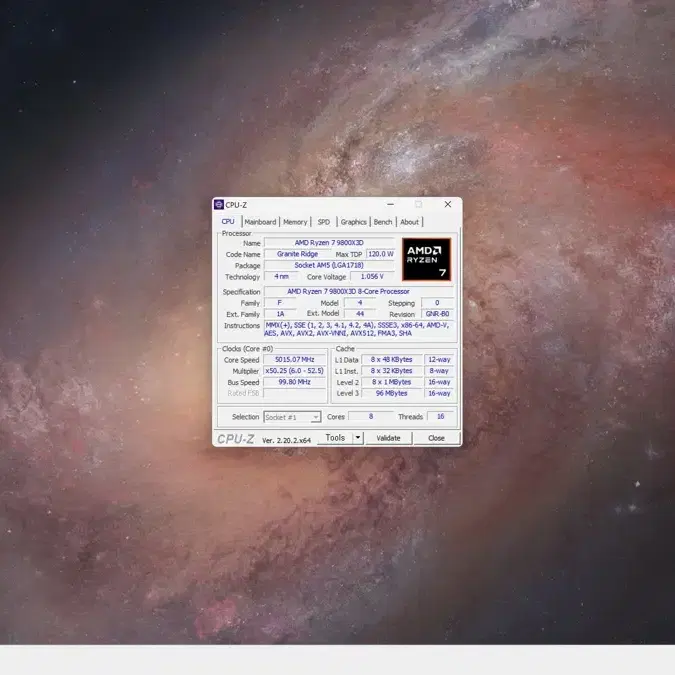Click the Name field AMD Ryzen 7 9800X3D
The width and height of the screenshot is (675, 675).
[x=329, y=243]
